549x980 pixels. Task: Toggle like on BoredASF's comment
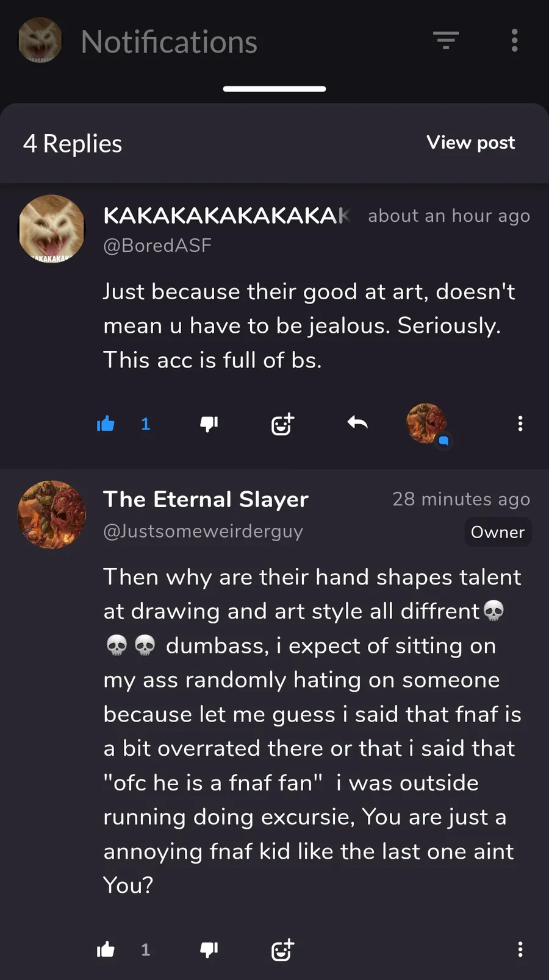click(106, 424)
